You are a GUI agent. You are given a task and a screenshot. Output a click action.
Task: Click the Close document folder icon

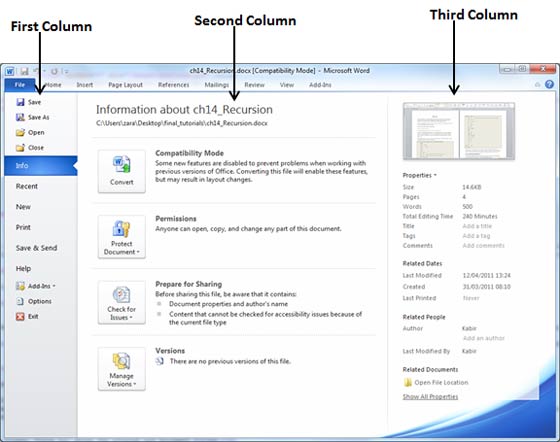(20, 147)
